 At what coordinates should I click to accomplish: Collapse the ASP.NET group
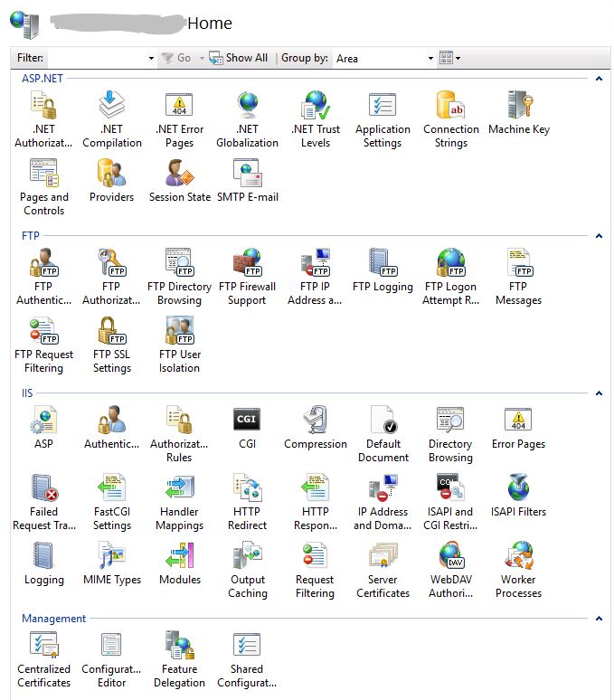click(x=599, y=79)
